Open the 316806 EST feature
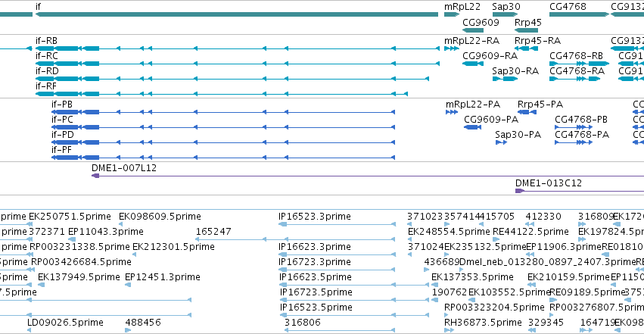The height and width of the screenshot is (334, 644). pyautogui.click(x=340, y=330)
